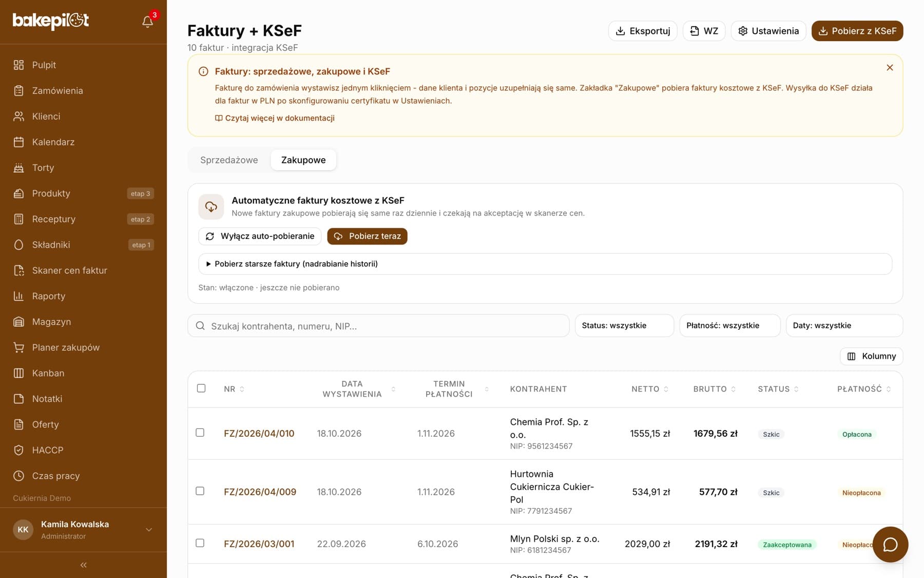Open user avatar KK

point(23,530)
